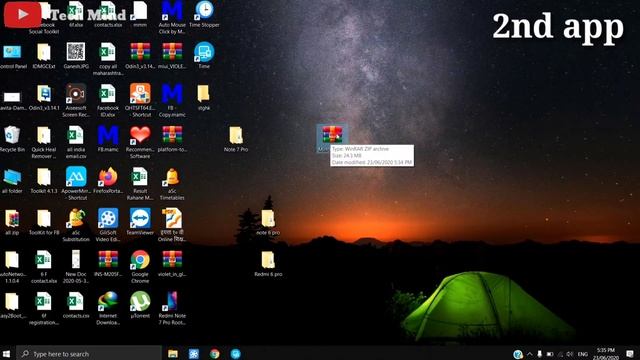Open the 6 F contact.xlsx file
This screenshot has height=360, width=640.
click(x=44, y=267)
